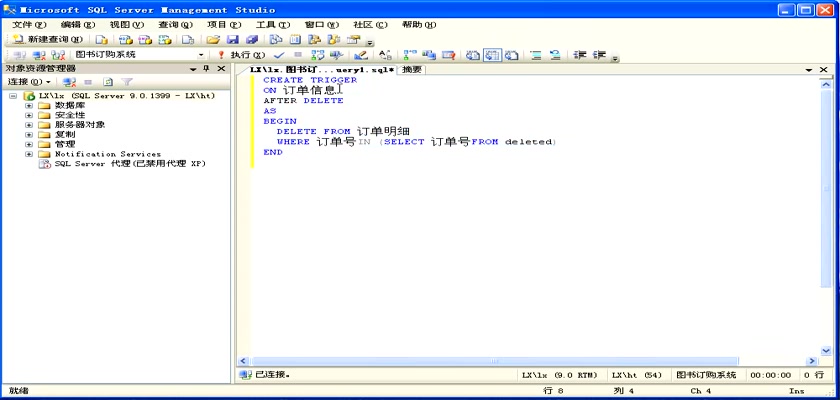Click the Database Engine Query icon
Viewport: 840px width, 400px height.
point(101,40)
